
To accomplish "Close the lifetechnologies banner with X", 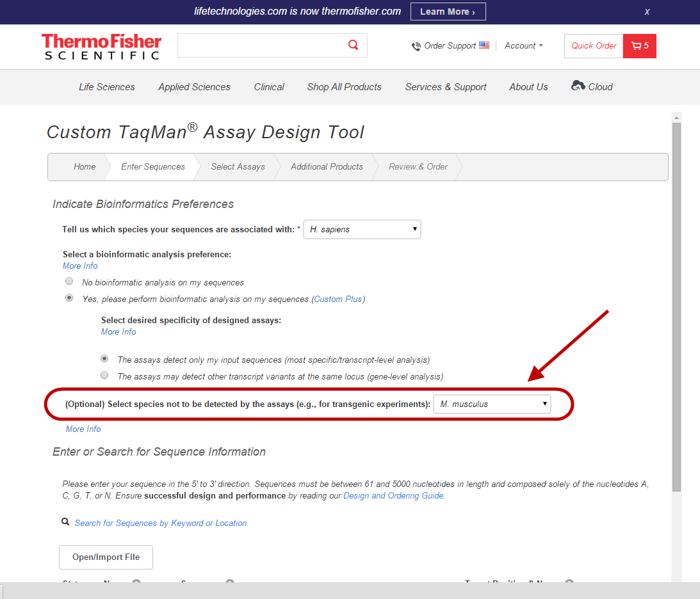I will click(647, 12).
